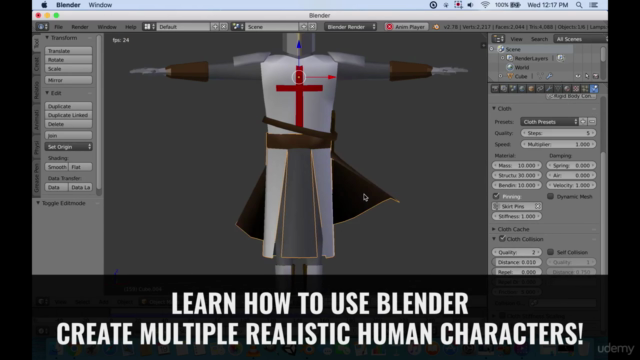The height and width of the screenshot is (360, 640).
Task: Open the Render menu in Blender header
Action: pyautogui.click(x=80, y=27)
